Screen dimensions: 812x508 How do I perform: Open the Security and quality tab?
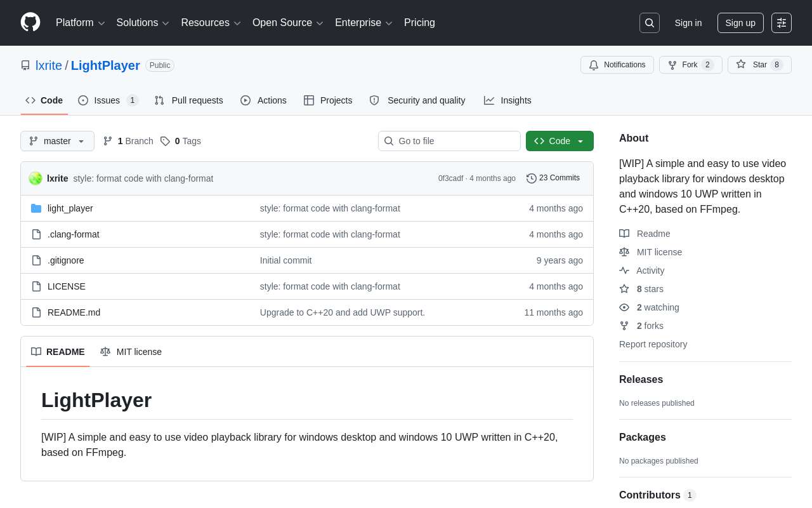(417, 100)
